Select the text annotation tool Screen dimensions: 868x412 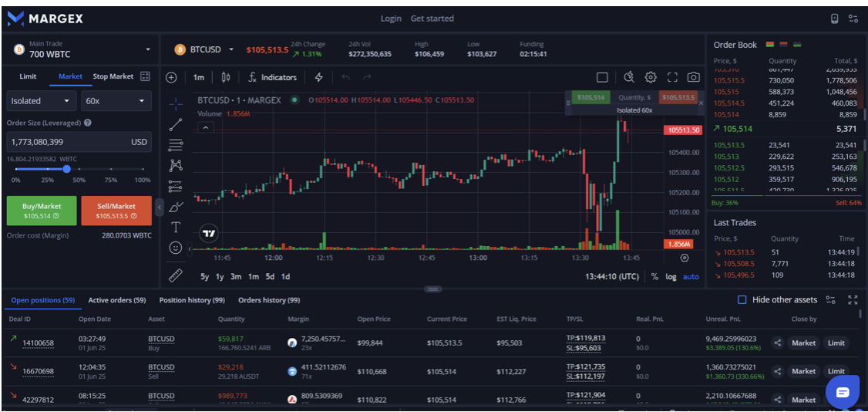click(x=176, y=228)
